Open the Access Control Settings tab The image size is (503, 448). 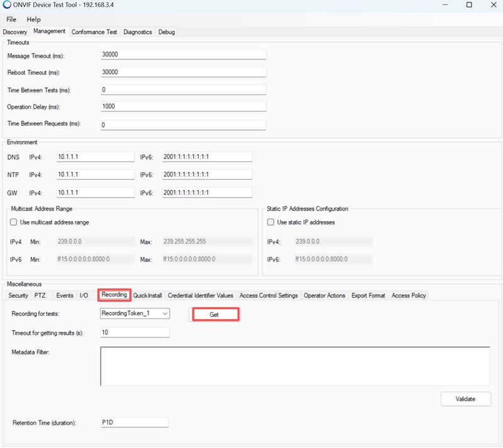[268, 295]
